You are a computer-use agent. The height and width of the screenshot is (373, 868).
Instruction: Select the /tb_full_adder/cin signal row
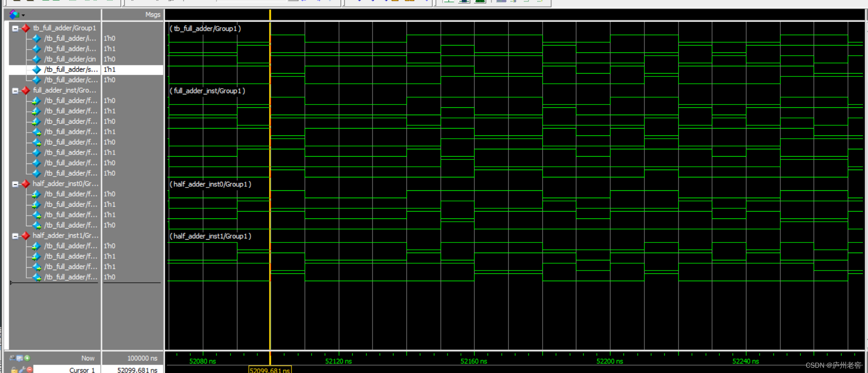click(x=69, y=59)
